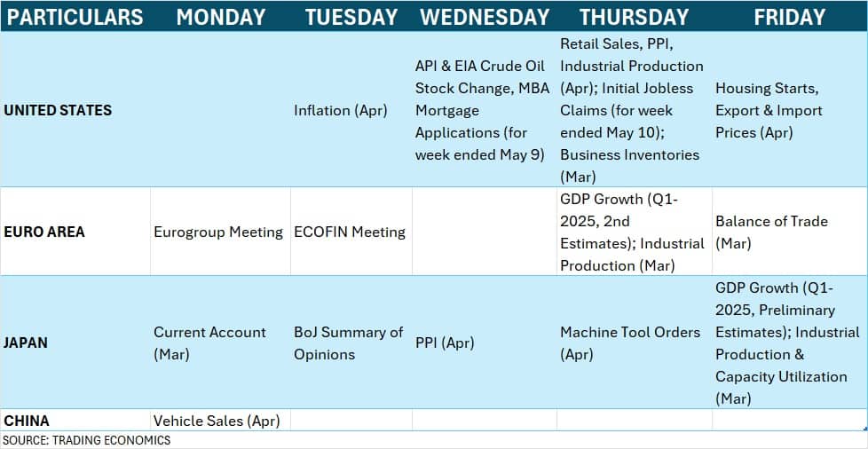The image size is (868, 449).
Task: Select the PARTICULARS header cell
Action: 75,17
